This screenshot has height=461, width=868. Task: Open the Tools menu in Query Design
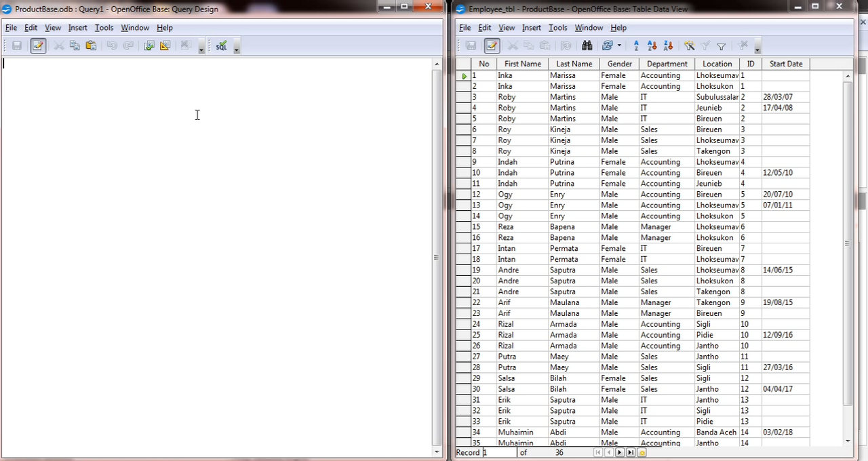pos(104,28)
